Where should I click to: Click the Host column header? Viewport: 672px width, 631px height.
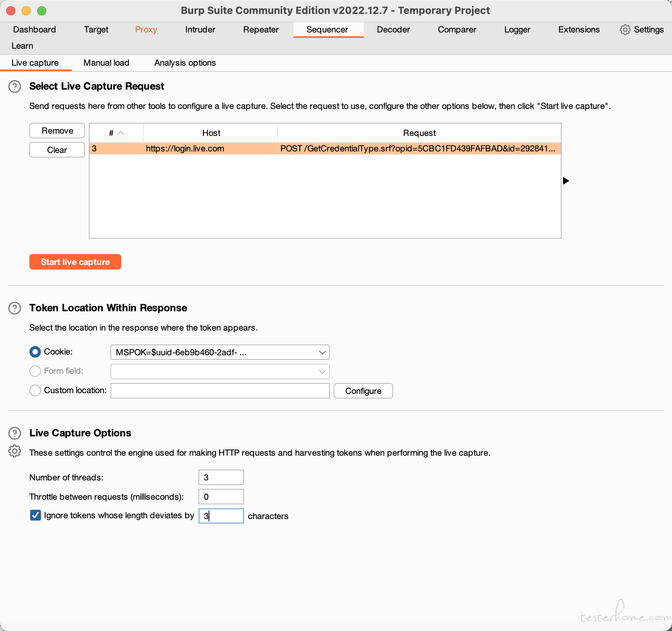click(x=211, y=133)
